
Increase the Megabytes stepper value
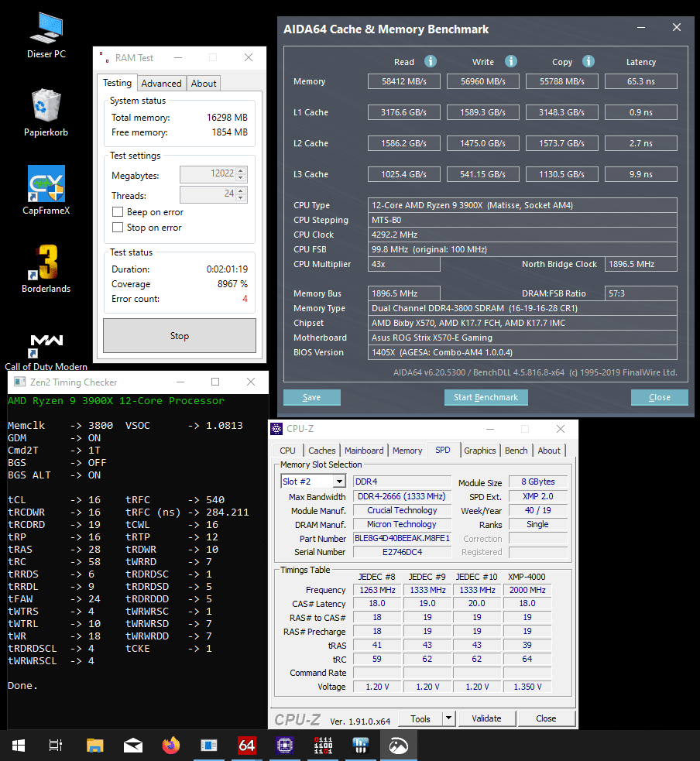coord(241,170)
